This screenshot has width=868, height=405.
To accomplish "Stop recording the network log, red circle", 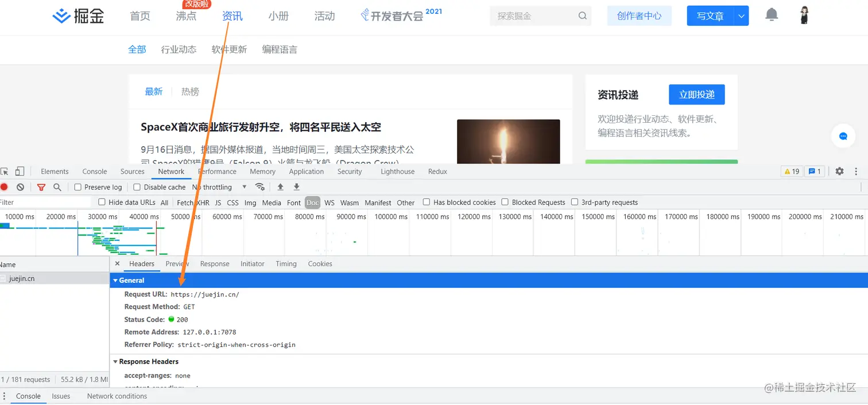I will pyautogui.click(x=4, y=187).
